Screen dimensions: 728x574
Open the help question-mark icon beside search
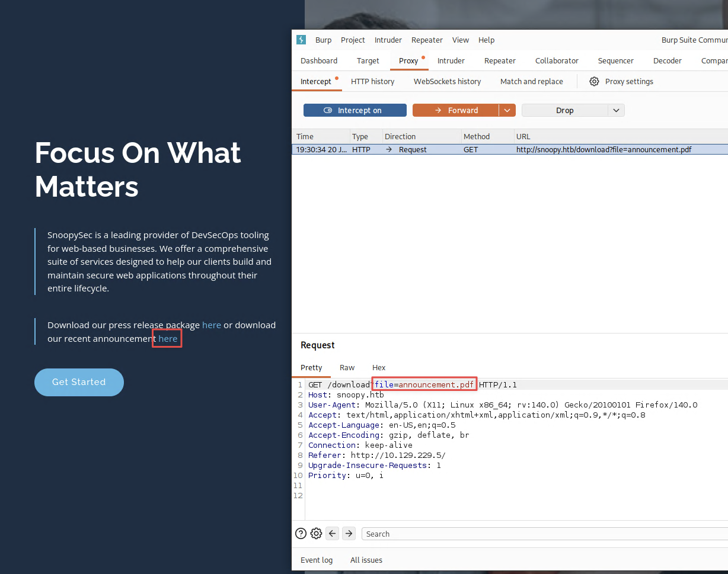coord(301,534)
